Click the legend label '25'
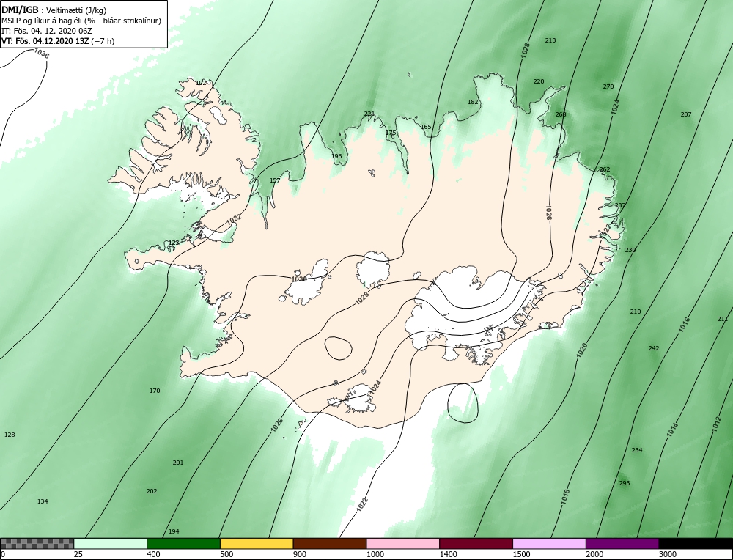 [x=78, y=555]
